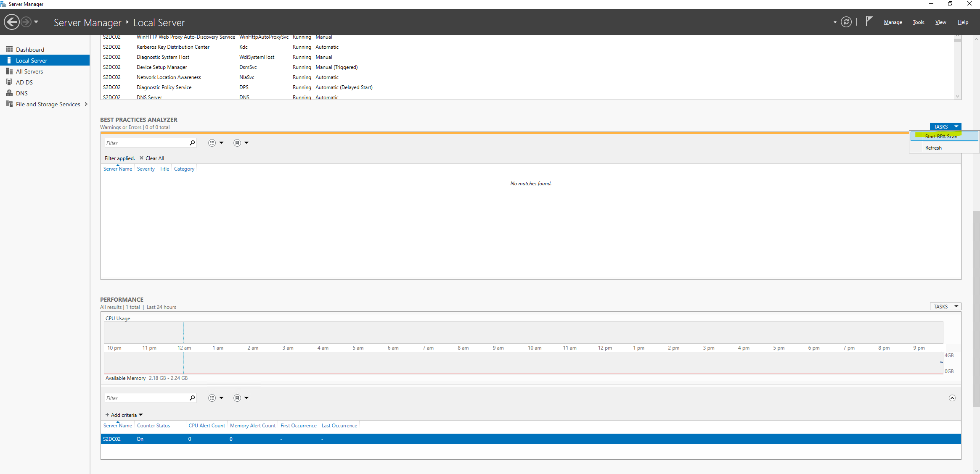
Task: Click search icon in BPA filter
Action: point(192,143)
